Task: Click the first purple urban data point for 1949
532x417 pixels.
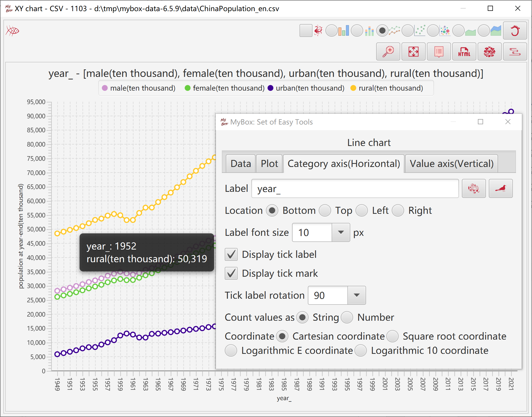Action: (57, 354)
